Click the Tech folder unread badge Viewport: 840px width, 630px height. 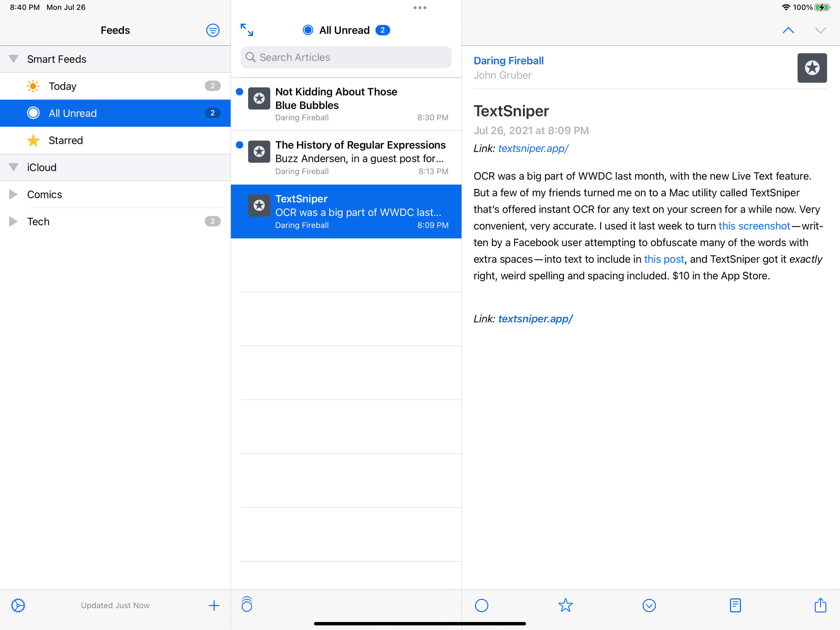(x=213, y=221)
